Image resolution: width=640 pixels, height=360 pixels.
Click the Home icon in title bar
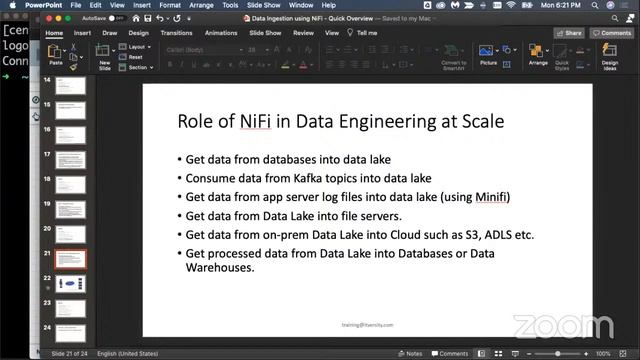pos(136,18)
